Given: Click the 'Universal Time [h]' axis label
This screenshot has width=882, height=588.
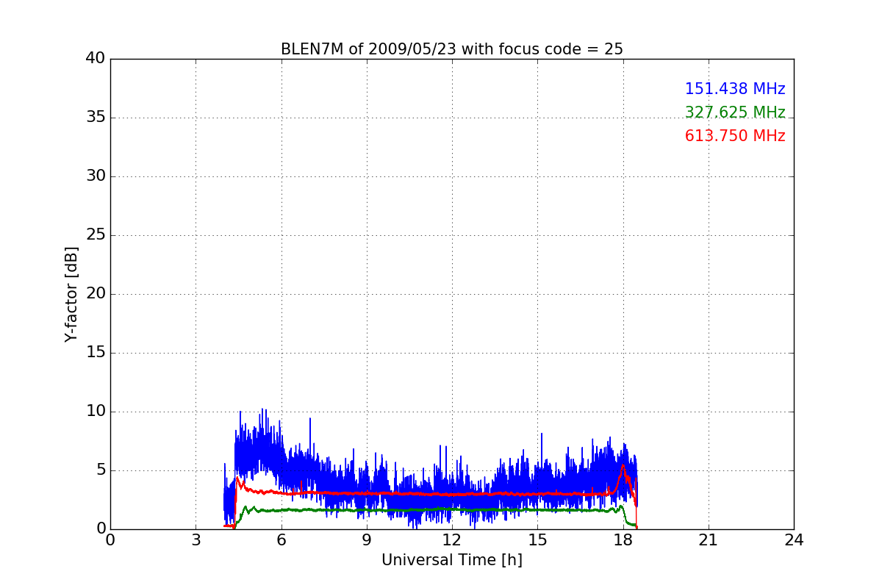Looking at the screenshot, I should coord(452,560).
